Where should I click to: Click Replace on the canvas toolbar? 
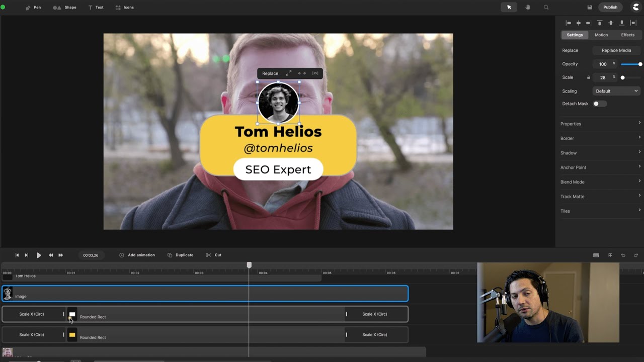coord(270,73)
